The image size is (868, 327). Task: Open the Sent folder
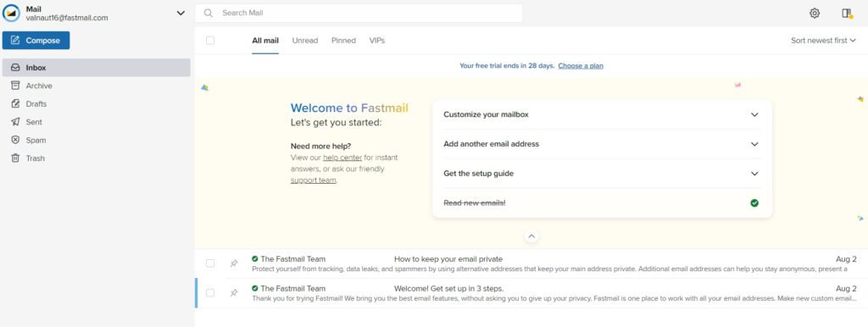97,122
